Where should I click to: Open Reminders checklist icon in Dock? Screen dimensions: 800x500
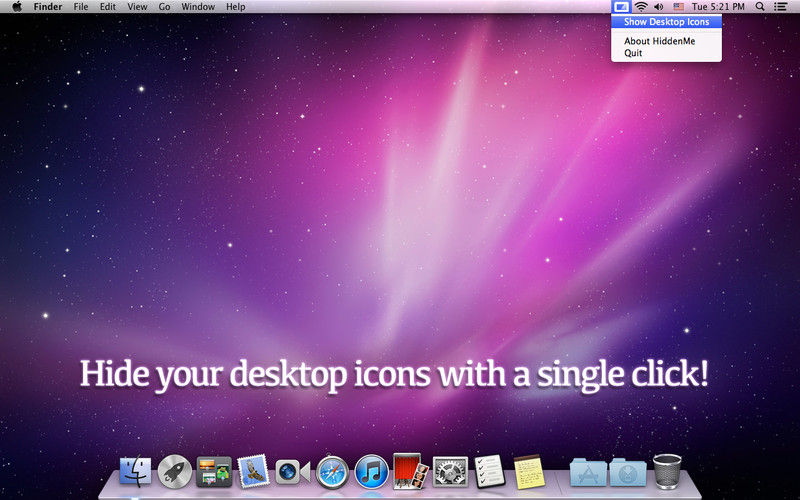pyautogui.click(x=489, y=471)
